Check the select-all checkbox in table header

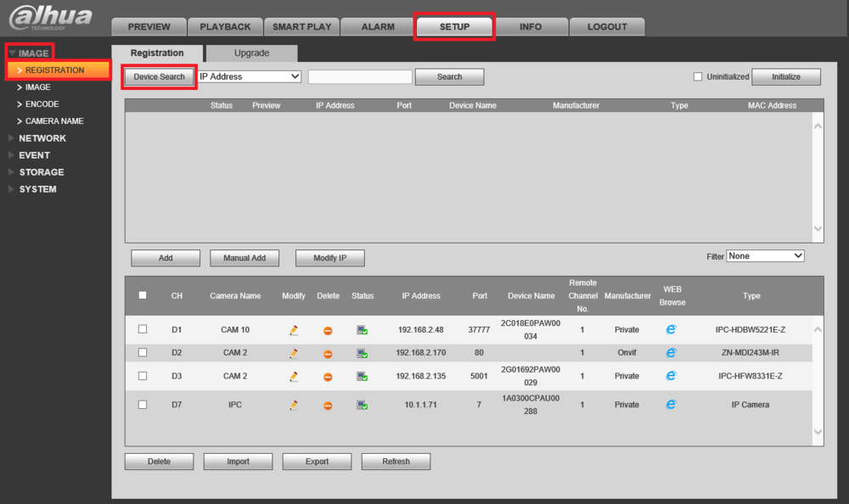[143, 295]
